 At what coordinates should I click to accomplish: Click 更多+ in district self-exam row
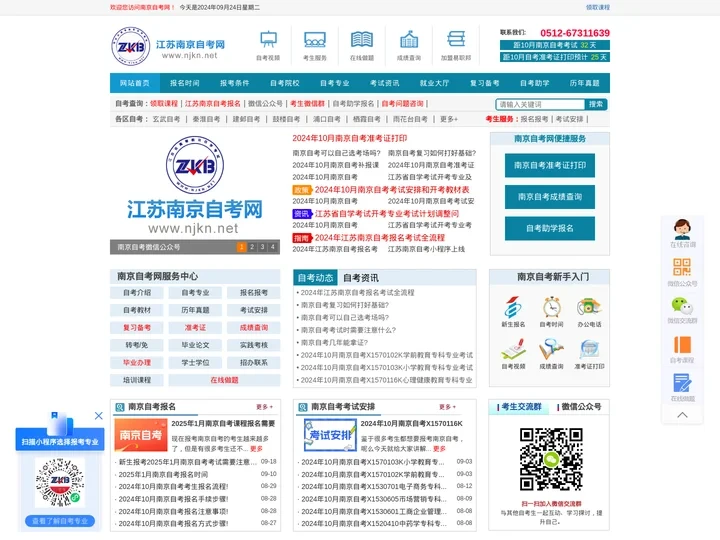click(449, 119)
